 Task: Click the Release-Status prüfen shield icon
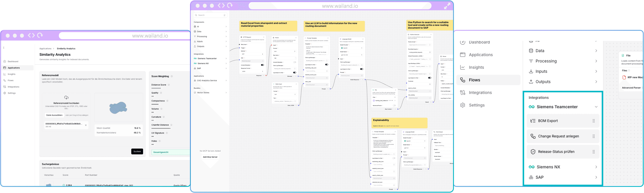point(533,152)
